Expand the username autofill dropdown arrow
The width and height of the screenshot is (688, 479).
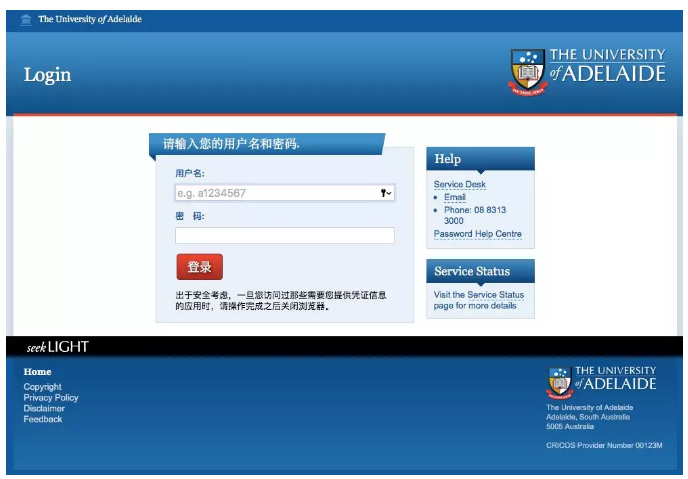point(390,193)
